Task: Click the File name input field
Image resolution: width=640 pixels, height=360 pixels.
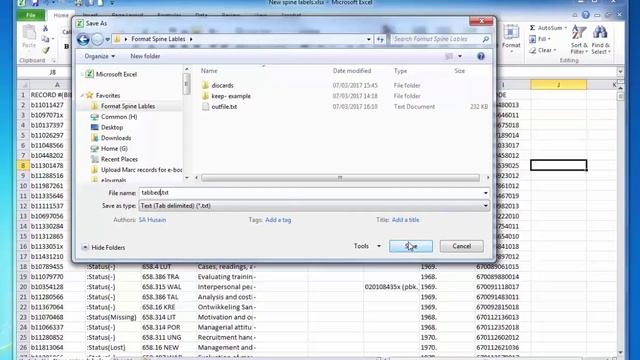Action: (310, 193)
